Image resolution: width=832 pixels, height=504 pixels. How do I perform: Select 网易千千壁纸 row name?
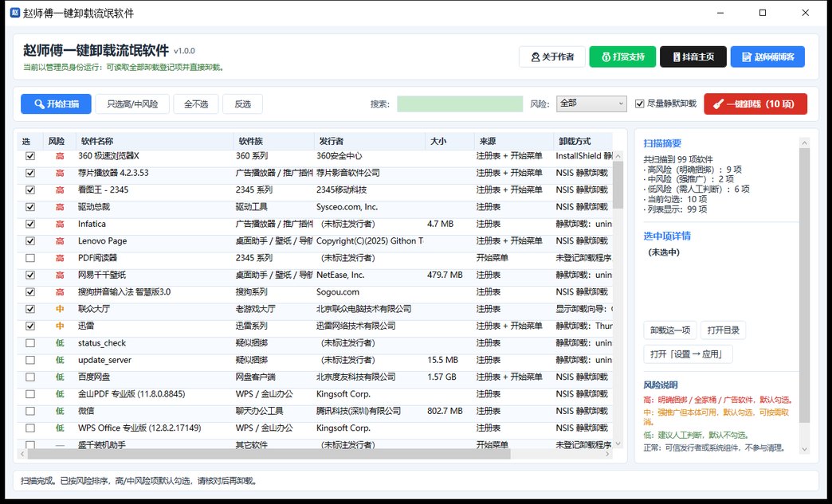point(102,275)
